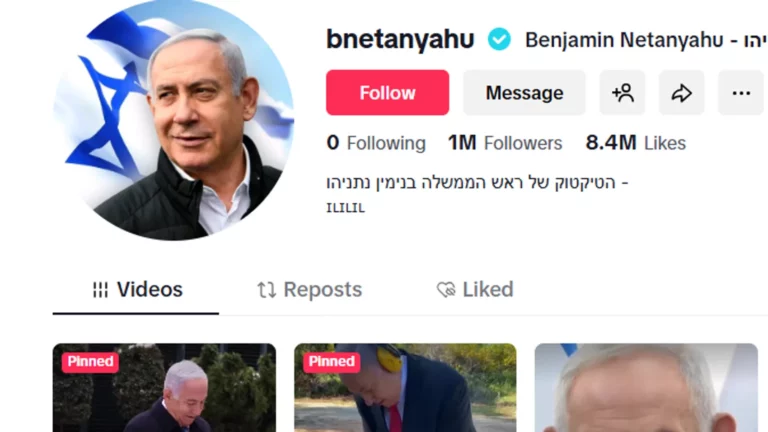Screen dimensions: 768x432
Task: Open the third unpinned video thumbnail
Action: 646,390
